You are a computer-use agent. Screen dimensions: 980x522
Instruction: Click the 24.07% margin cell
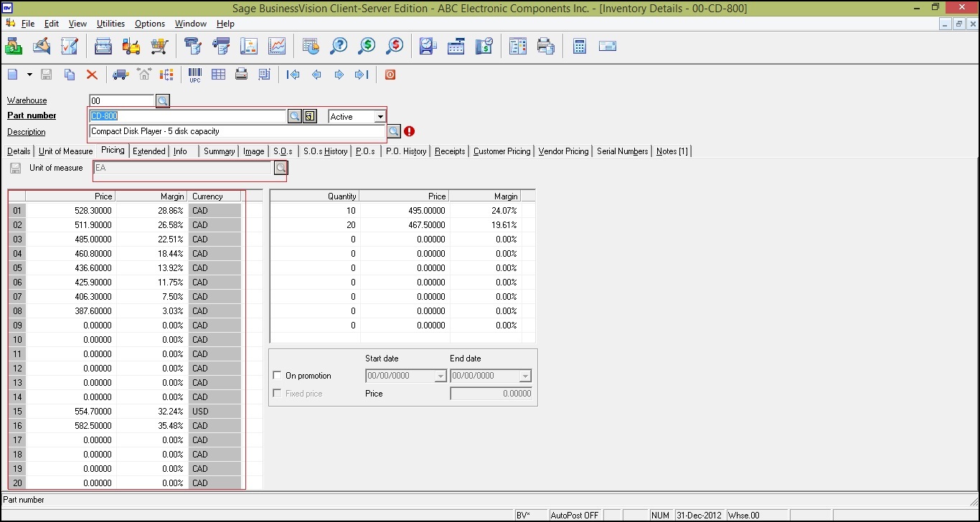pos(484,211)
